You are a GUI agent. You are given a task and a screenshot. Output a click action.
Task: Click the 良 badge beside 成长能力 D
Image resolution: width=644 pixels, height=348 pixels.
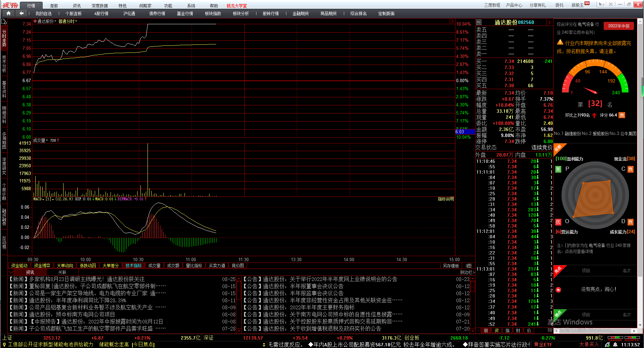(x=631, y=222)
